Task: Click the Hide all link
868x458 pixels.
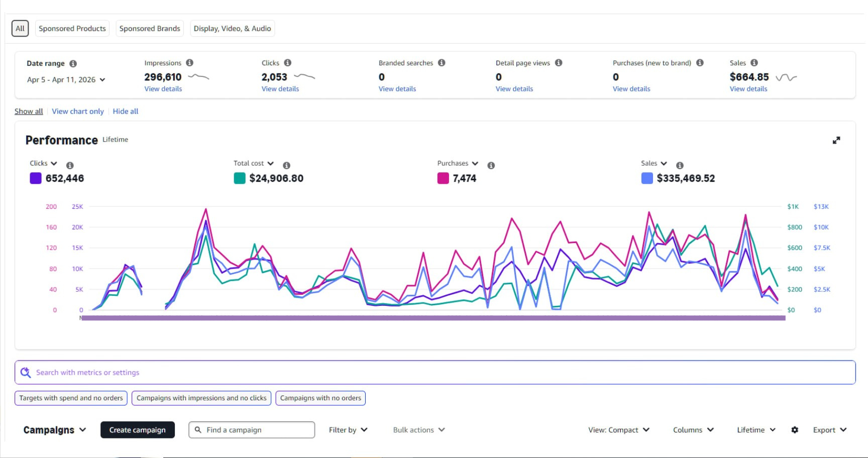Action: [x=126, y=111]
